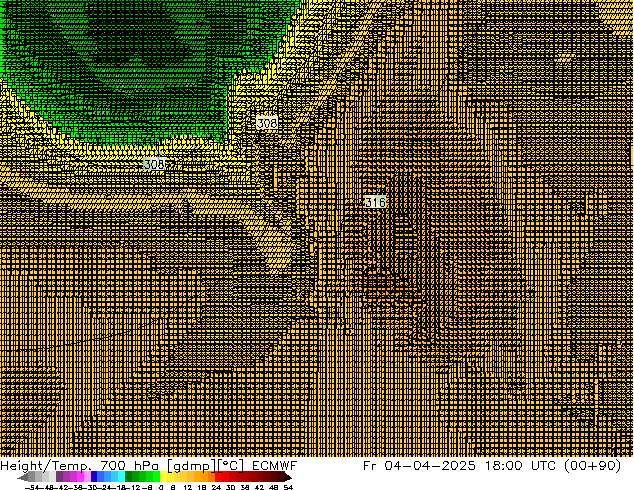The height and width of the screenshot is (490, 634).
Task: Click the gray left arrow end of the legend
Action: [25, 477]
